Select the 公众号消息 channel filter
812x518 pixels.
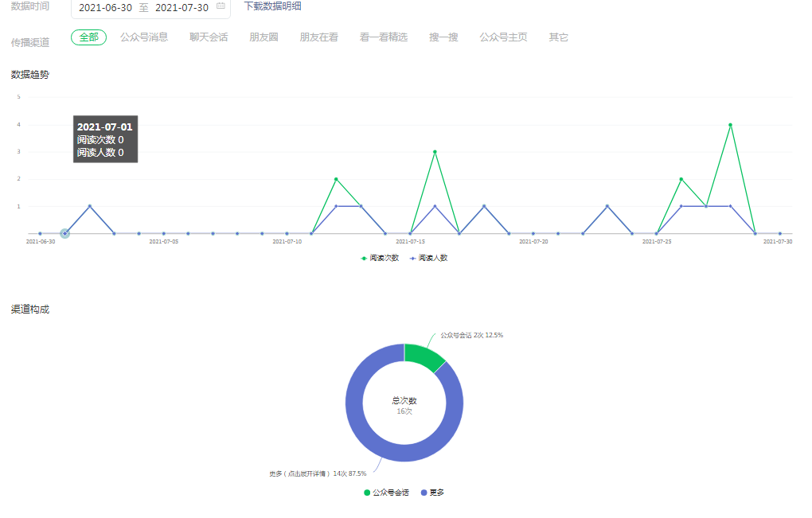144,37
